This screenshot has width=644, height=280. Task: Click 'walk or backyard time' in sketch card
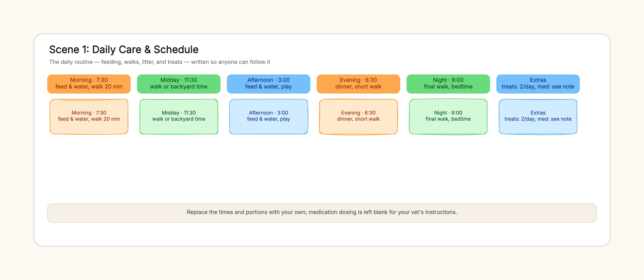(179, 119)
